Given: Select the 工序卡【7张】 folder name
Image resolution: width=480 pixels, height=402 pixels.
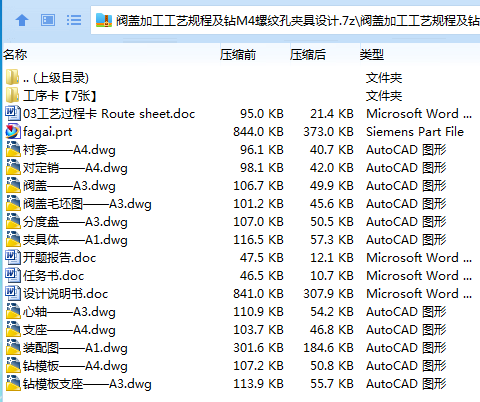Looking at the screenshot, I should [60, 96].
